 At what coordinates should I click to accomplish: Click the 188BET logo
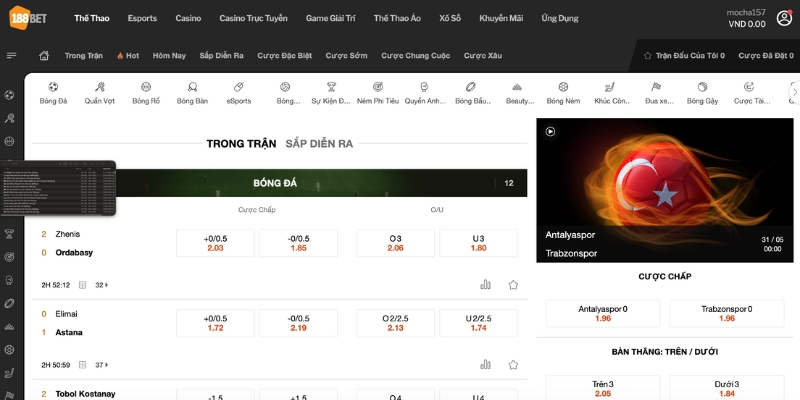(28, 18)
